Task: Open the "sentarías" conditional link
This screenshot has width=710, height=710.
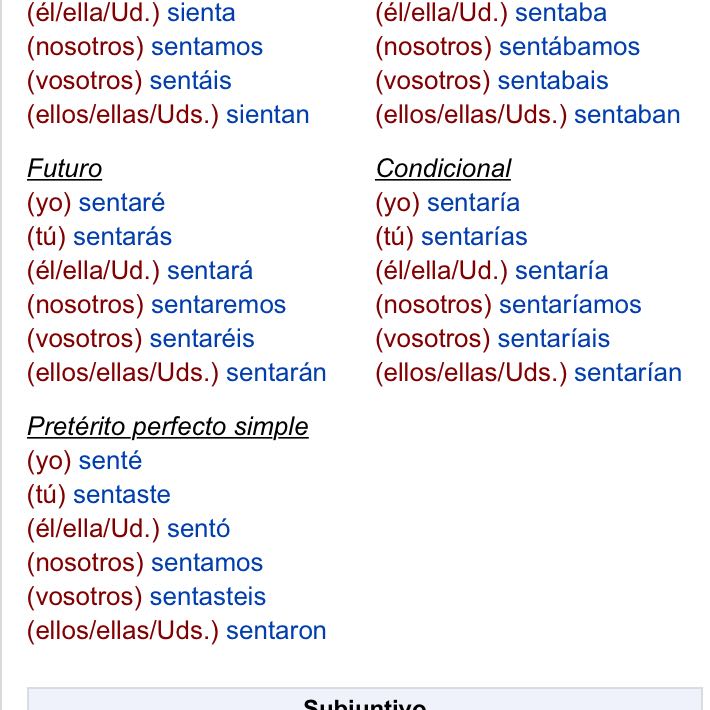Action: [x=474, y=237]
